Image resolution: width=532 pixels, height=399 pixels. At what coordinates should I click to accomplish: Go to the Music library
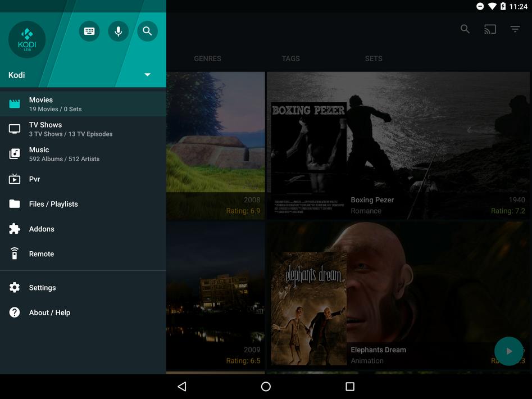[83, 154]
